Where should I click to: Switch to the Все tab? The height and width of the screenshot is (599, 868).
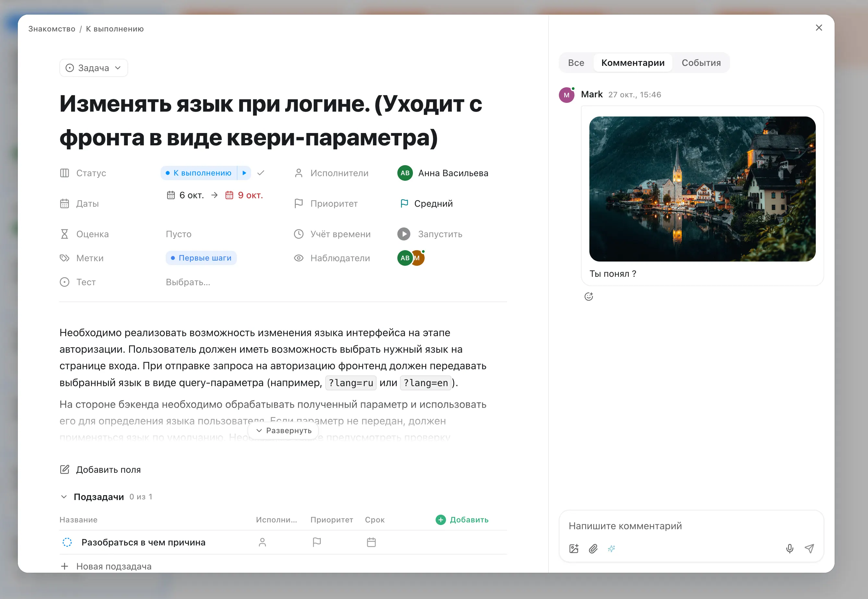click(x=576, y=63)
